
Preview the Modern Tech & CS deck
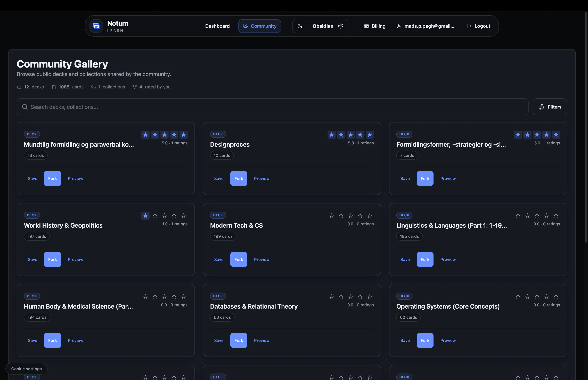[x=262, y=259]
